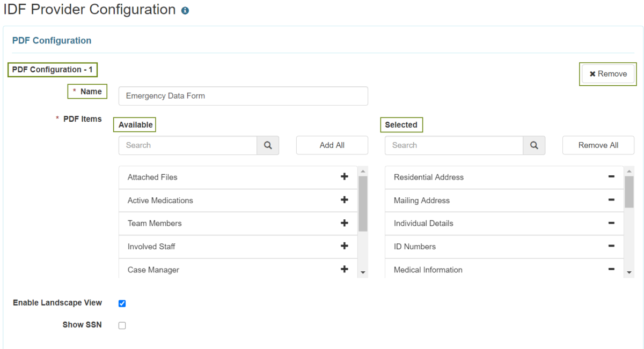The height and width of the screenshot is (349, 644).
Task: Click the info icon beside IDF Provider Configuration
Action: point(185,10)
